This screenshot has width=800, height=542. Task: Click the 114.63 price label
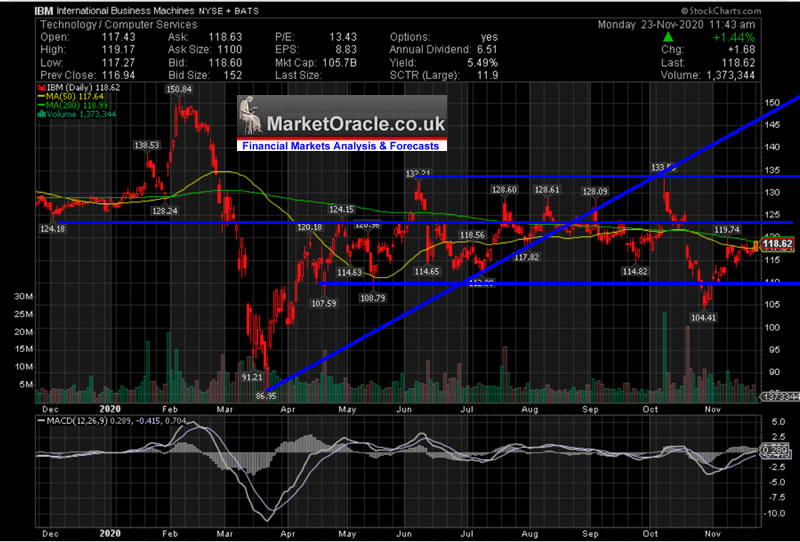(x=349, y=273)
